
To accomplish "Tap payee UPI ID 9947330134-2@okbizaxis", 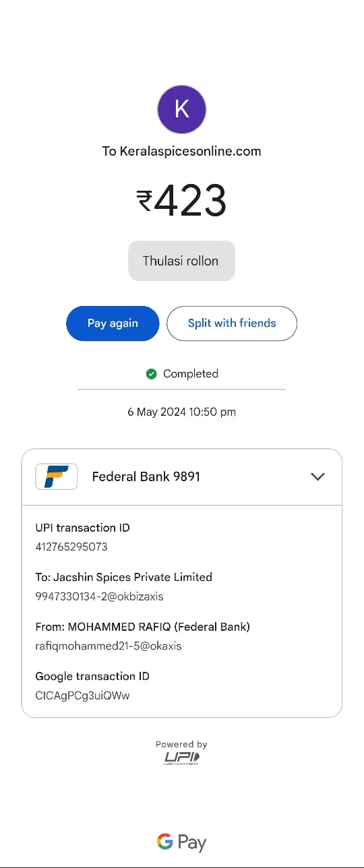I will tap(99, 596).
